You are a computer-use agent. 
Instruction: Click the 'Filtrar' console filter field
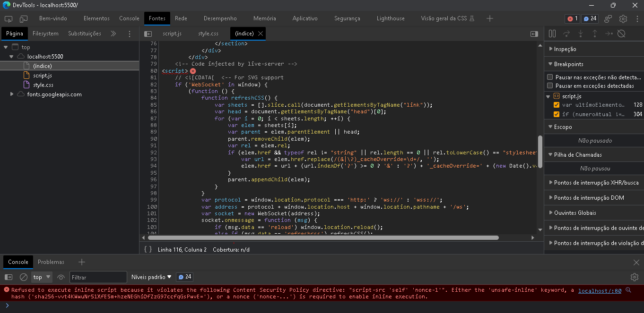tap(98, 277)
